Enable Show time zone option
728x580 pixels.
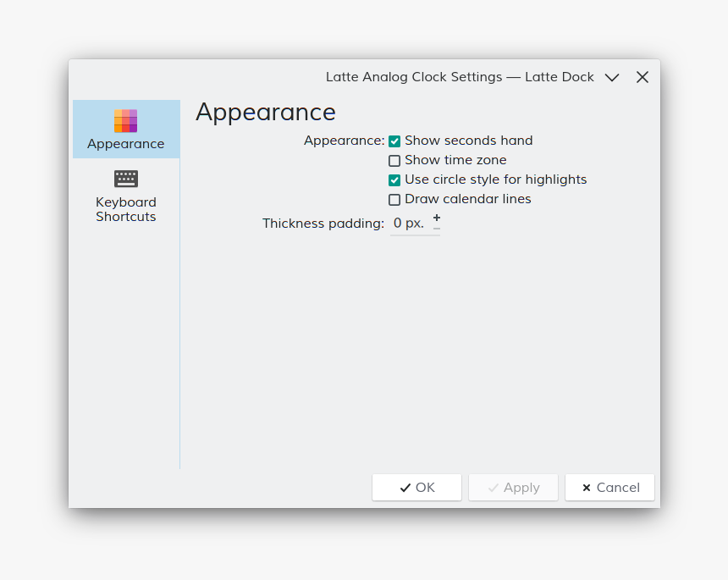click(394, 161)
